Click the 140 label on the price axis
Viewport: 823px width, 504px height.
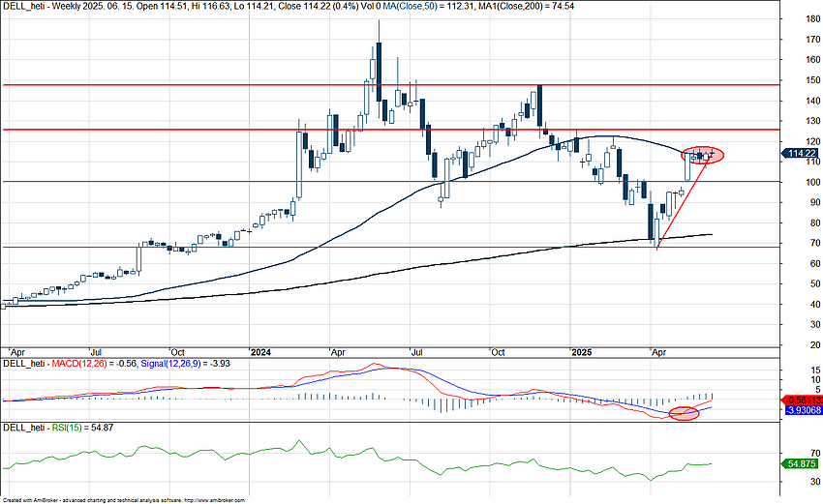(813, 102)
